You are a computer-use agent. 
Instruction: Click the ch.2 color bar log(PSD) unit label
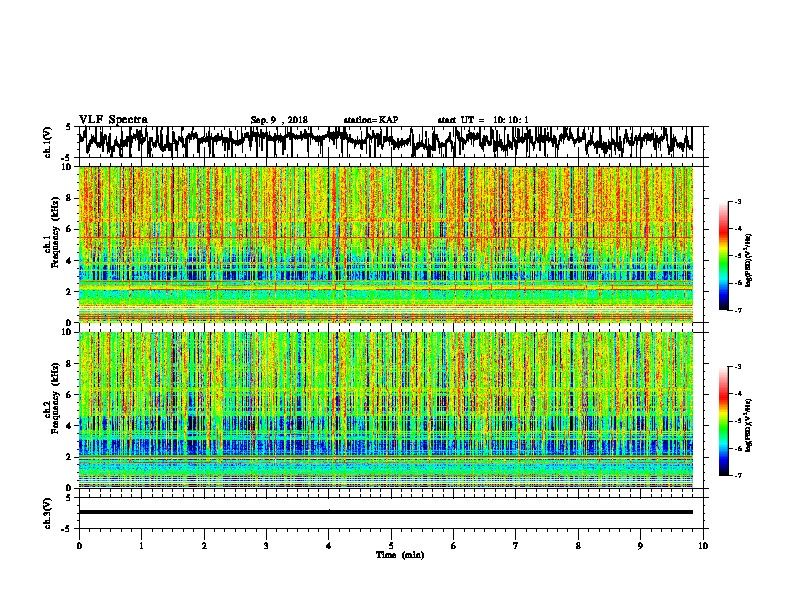[748, 425]
